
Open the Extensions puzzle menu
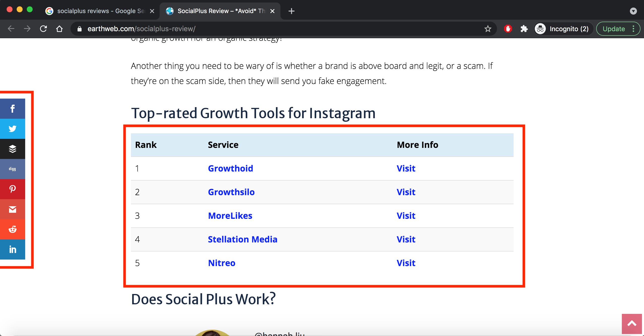pos(524,29)
